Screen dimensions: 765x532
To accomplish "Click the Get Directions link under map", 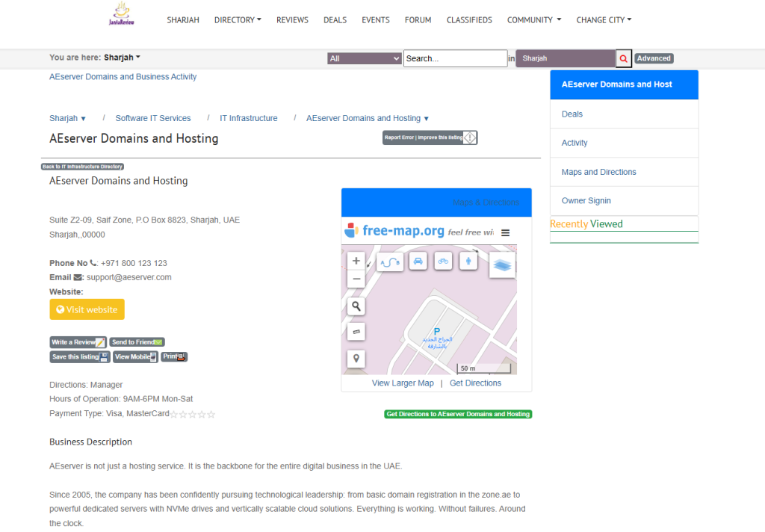I will tap(475, 383).
